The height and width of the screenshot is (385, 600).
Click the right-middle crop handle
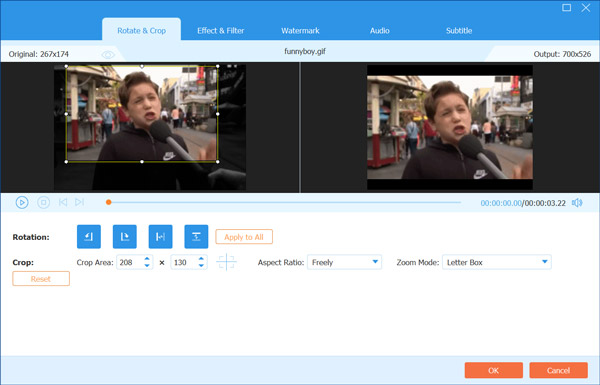coord(218,114)
